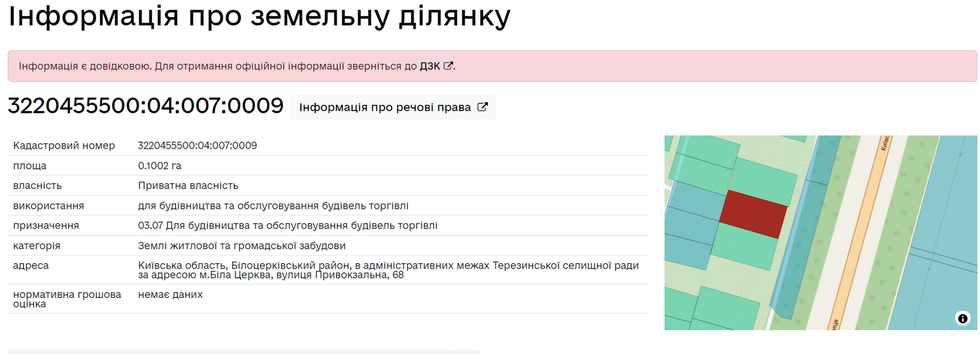Click the немає даних valuation value

pyautogui.click(x=170, y=294)
